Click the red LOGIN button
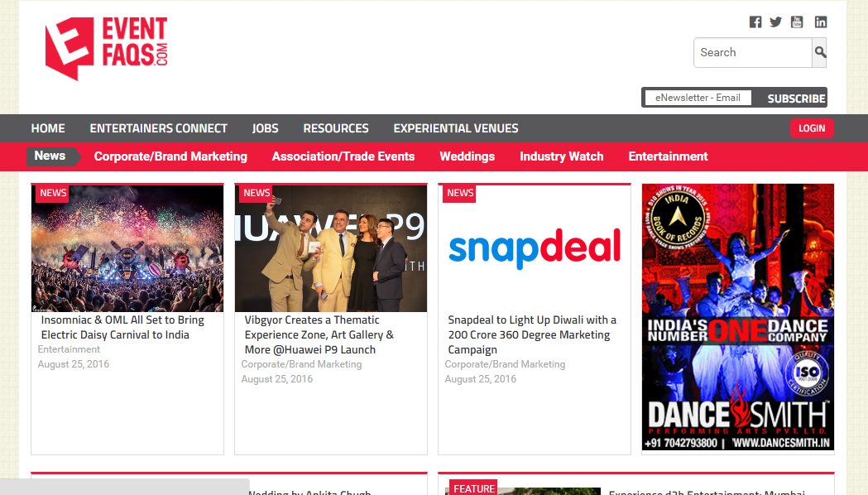Image resolution: width=868 pixels, height=495 pixels. point(812,128)
